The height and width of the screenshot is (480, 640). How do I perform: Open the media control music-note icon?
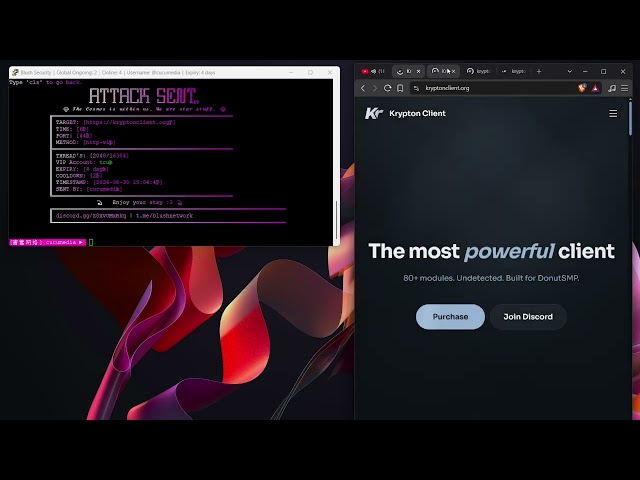[x=612, y=88]
